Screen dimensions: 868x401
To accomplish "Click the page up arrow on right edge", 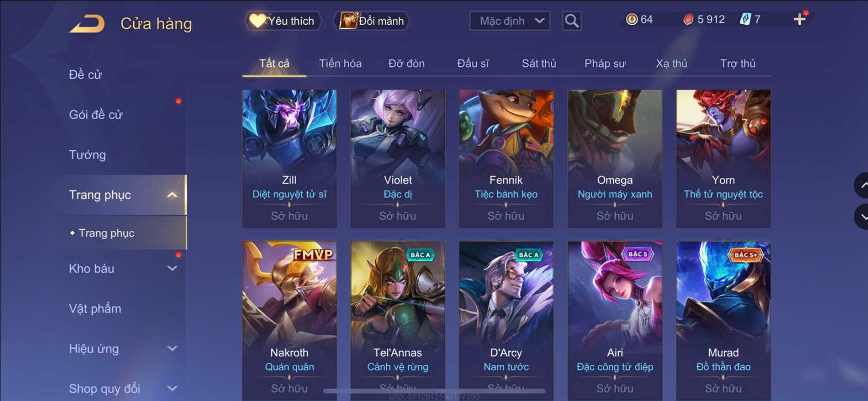I will 862,185.
